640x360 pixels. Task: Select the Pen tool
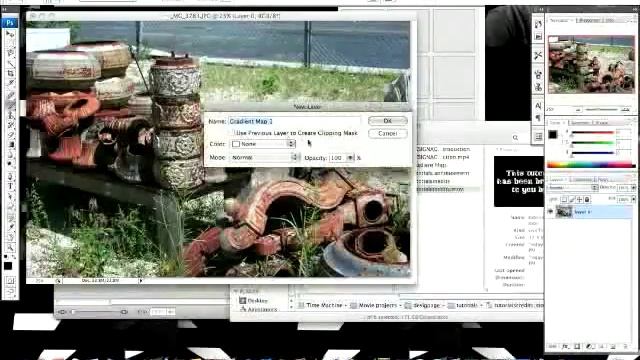(10, 176)
